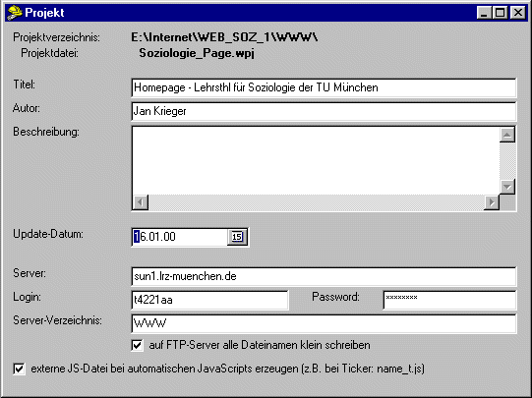Click the Server field sun1.lrz-muenchen.de
Image resolution: width=532 pixels, height=398 pixels.
pos(324,276)
